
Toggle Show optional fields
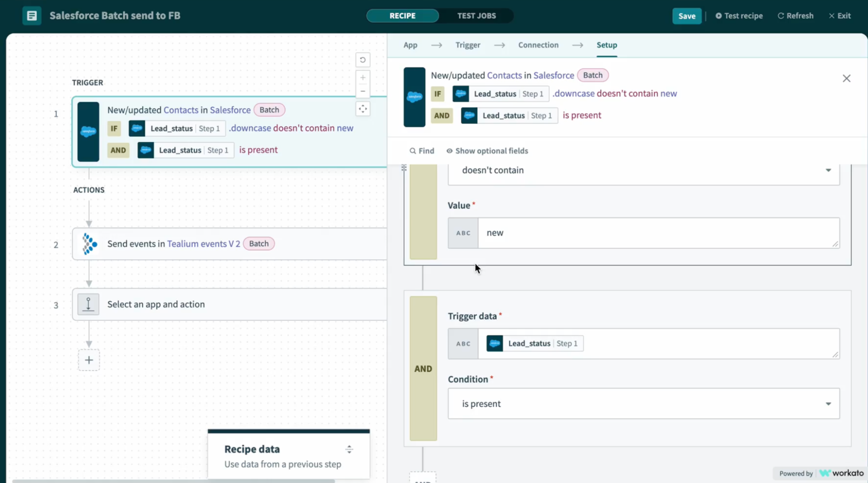pyautogui.click(x=487, y=151)
